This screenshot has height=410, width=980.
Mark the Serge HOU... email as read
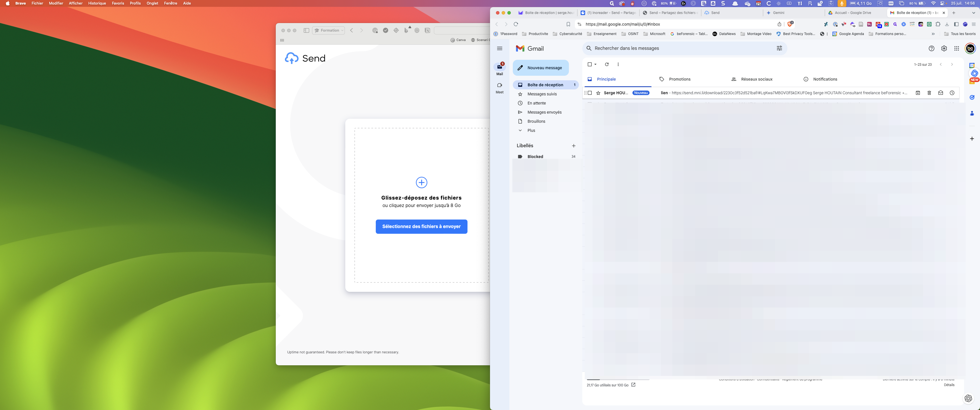point(940,93)
